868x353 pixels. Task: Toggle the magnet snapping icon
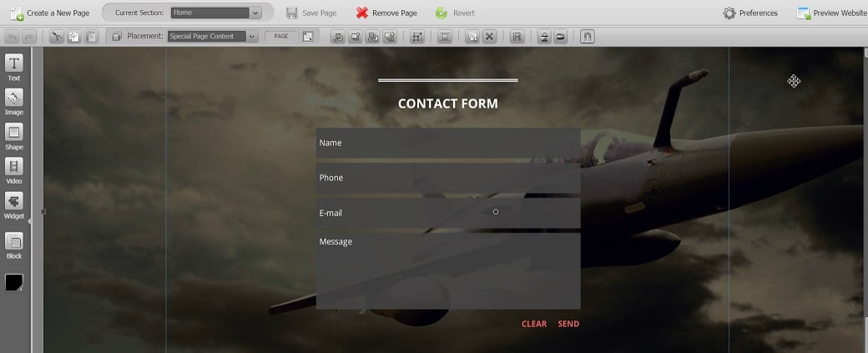coord(587,37)
